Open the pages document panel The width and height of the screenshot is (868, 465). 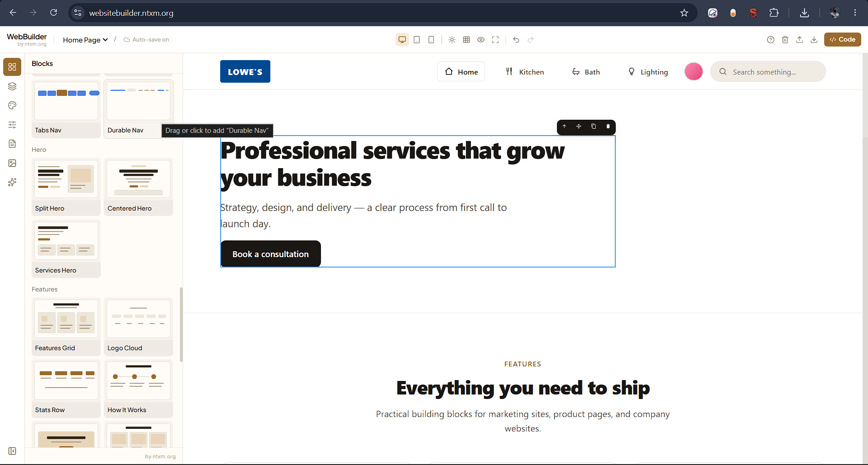(x=12, y=144)
